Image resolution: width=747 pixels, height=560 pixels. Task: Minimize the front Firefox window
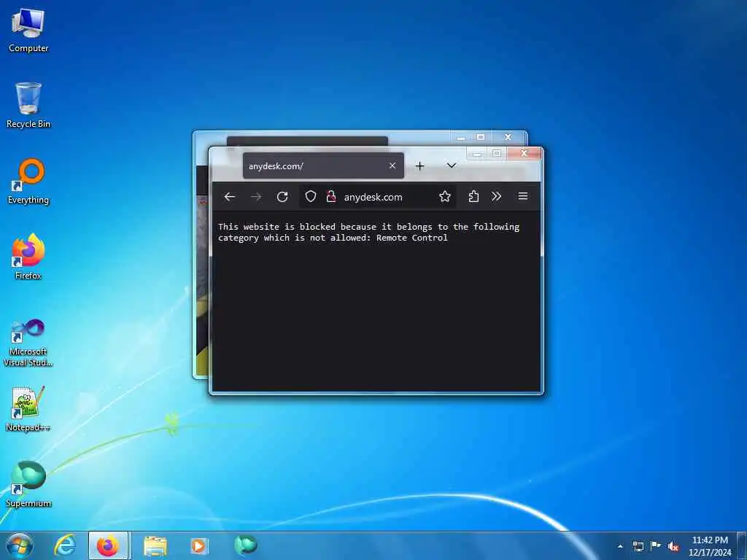click(x=477, y=153)
